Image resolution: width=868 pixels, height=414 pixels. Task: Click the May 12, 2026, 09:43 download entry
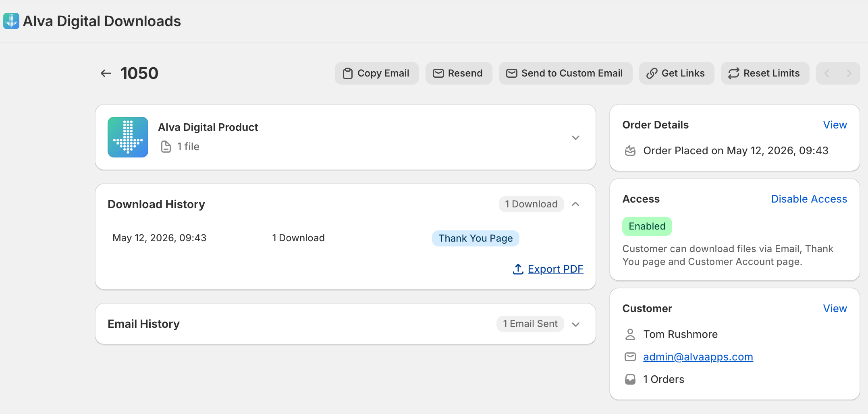[x=159, y=238]
